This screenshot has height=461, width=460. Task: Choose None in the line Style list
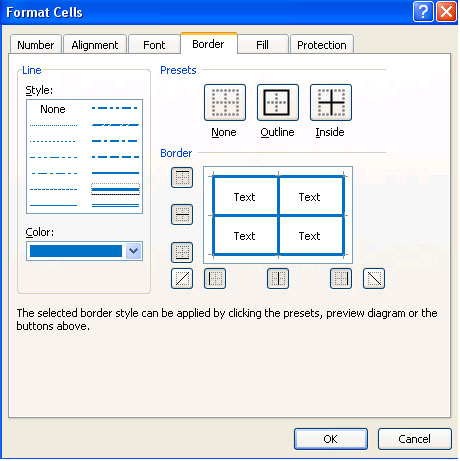(53, 109)
